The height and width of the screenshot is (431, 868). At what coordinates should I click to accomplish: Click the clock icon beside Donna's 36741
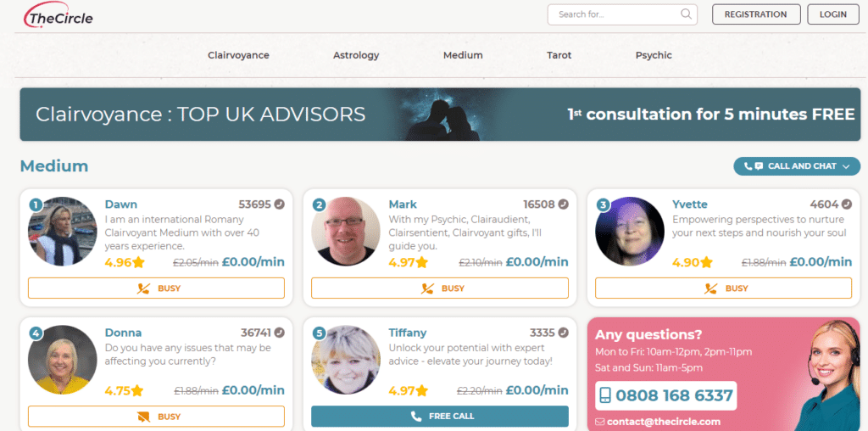tap(280, 333)
